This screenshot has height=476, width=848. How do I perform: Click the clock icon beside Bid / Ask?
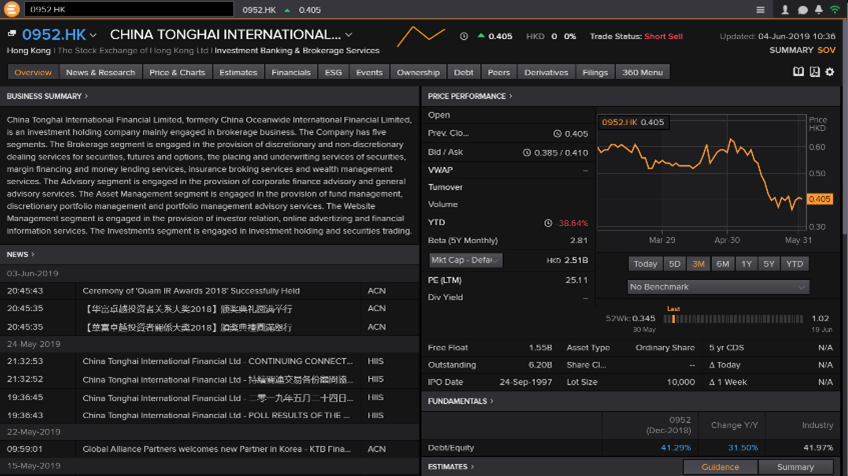[527, 153]
